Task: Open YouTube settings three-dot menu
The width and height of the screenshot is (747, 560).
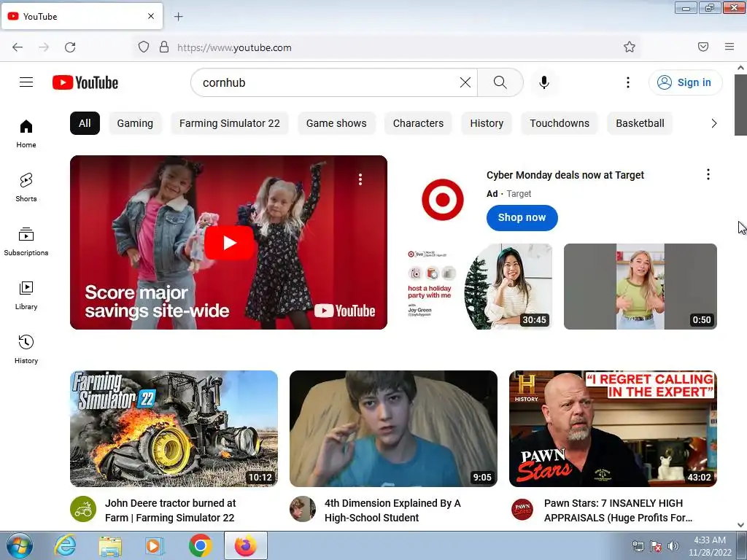Action: click(x=628, y=82)
